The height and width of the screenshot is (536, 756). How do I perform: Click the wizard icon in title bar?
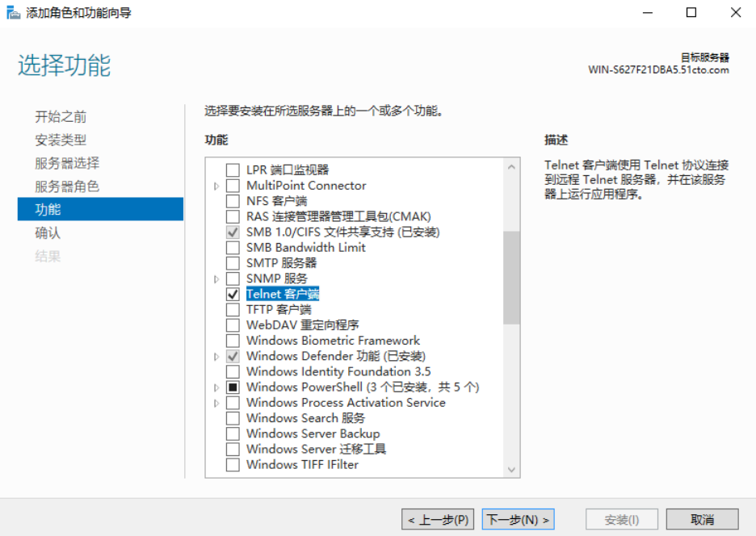coord(13,13)
